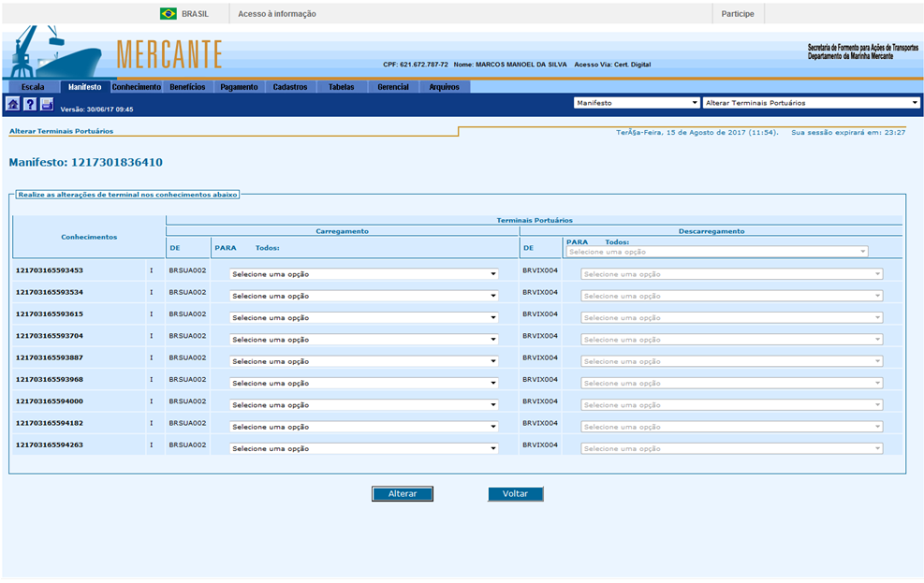
Task: Switch to the Pagamento tab
Action: [x=239, y=87]
